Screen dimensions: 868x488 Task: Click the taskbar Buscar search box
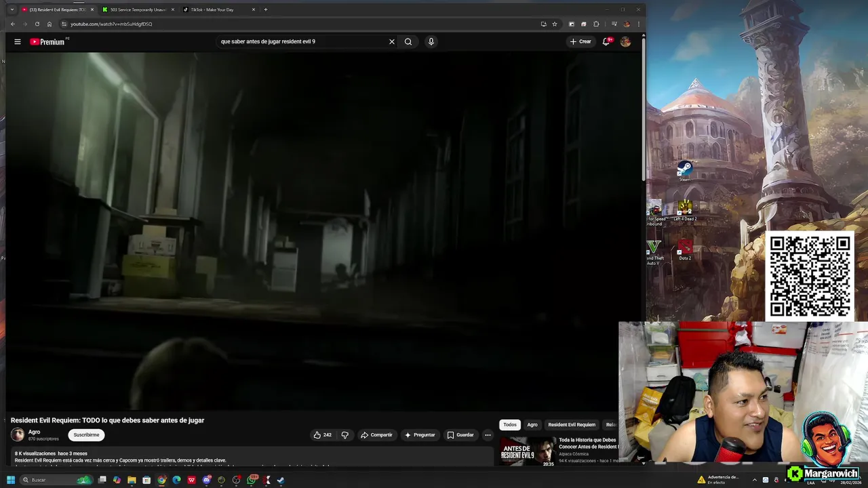56,480
